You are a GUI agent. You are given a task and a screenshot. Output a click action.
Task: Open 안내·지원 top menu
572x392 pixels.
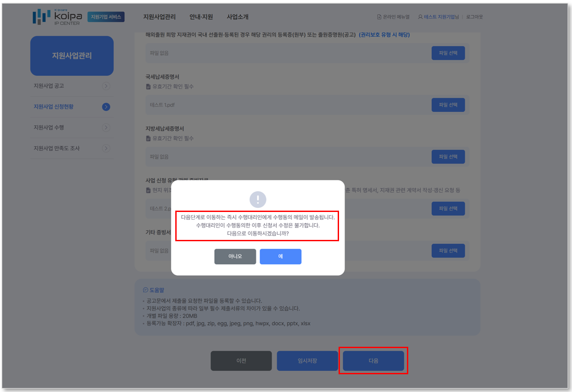click(201, 17)
